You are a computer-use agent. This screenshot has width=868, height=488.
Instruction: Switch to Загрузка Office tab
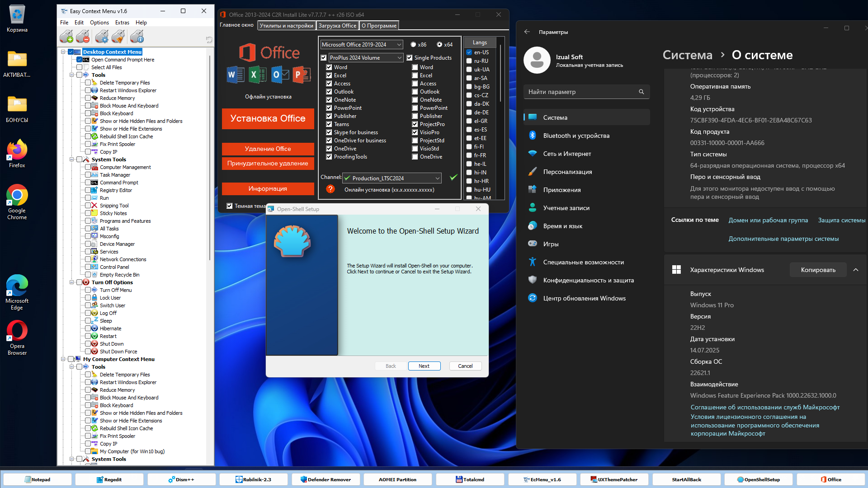(x=337, y=26)
